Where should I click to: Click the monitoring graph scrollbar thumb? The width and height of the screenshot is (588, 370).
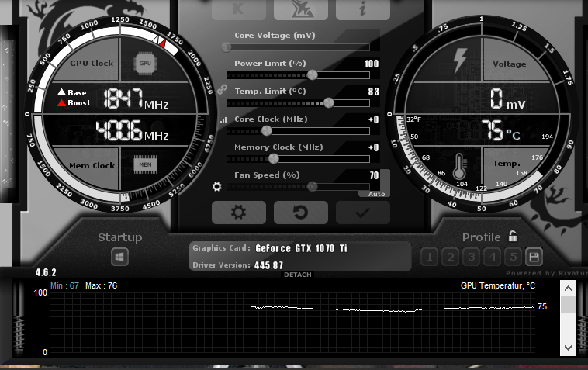tap(568, 304)
